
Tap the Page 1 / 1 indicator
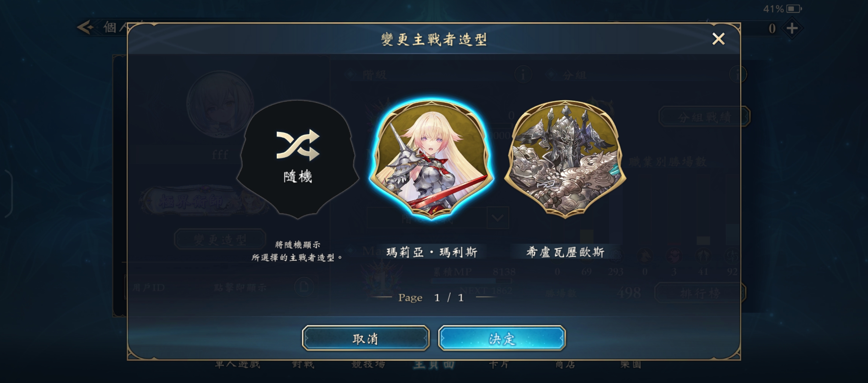[x=431, y=297]
